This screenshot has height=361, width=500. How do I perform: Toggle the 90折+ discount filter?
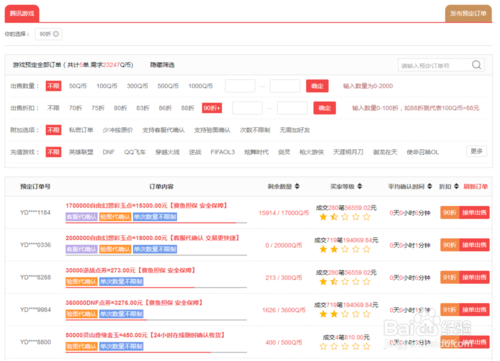212,108
